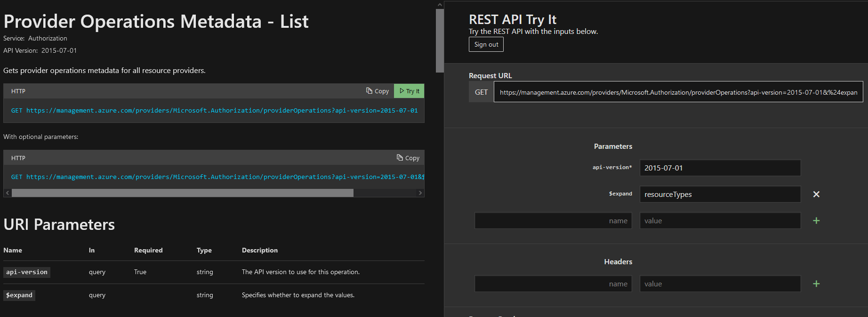The image size is (868, 317).
Task: Click the page's vertical scrollbar thumb
Action: (440, 41)
